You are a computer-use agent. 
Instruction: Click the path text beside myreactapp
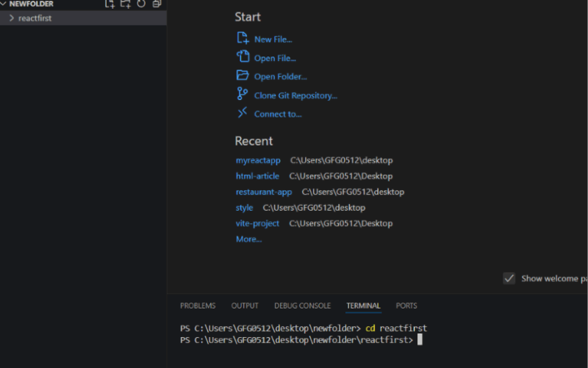[341, 160]
